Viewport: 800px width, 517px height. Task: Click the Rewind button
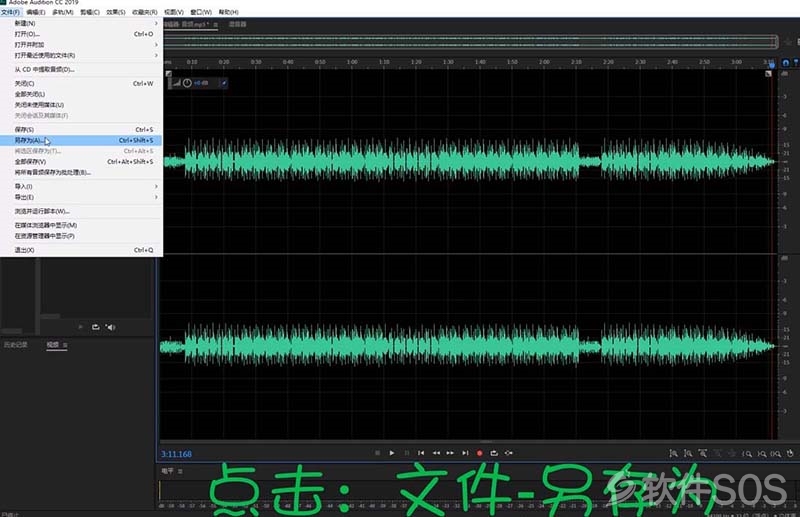[436, 453]
